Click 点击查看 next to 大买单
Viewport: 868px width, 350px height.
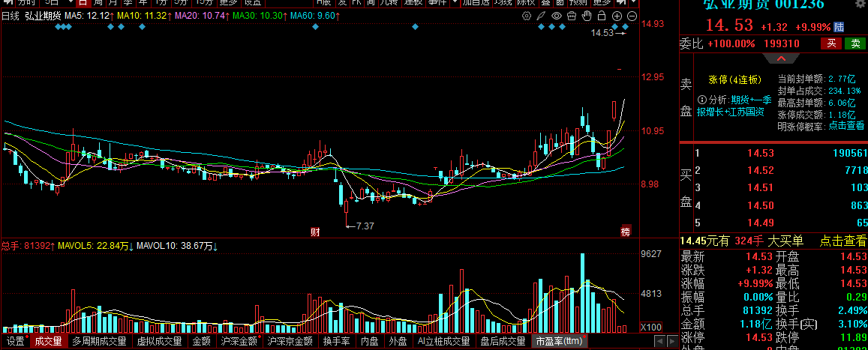click(843, 241)
